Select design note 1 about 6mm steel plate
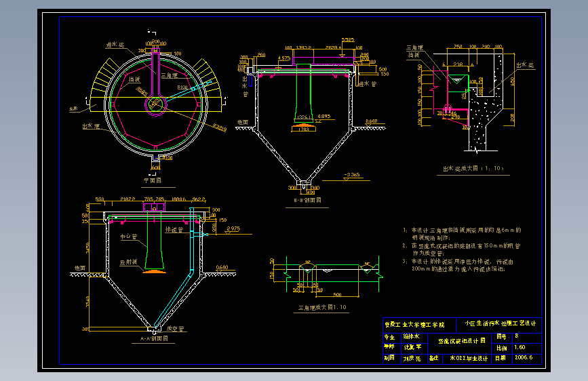 tap(462, 234)
